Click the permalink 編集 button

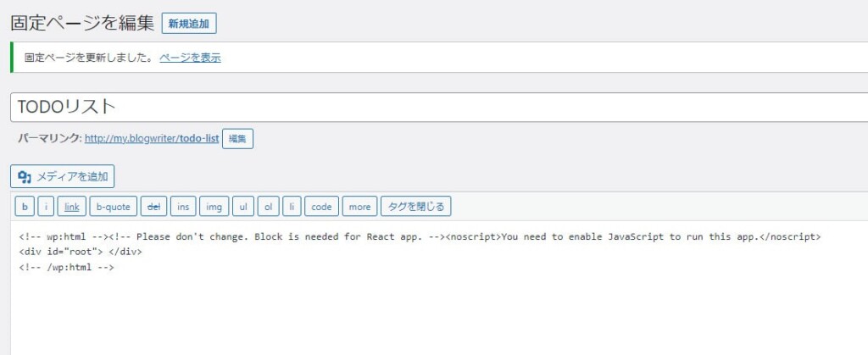point(237,139)
